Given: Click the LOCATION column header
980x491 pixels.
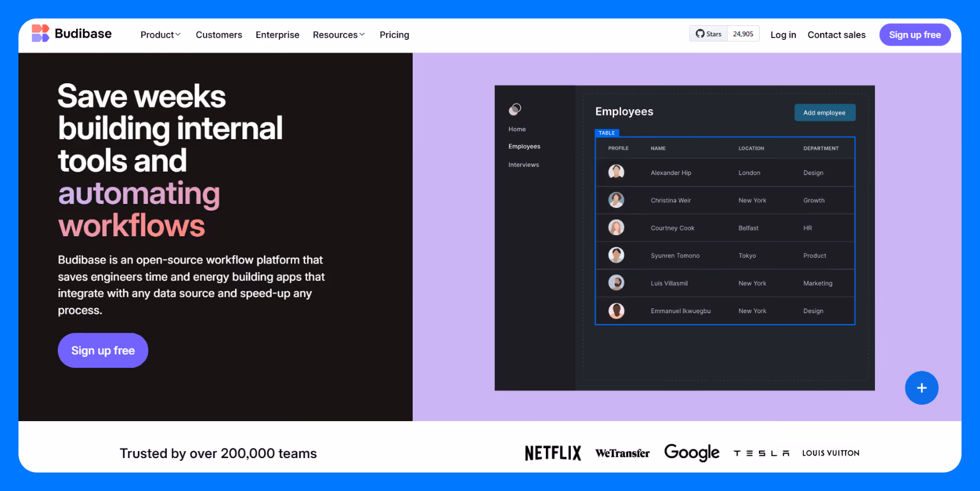Looking at the screenshot, I should pyautogui.click(x=751, y=148).
